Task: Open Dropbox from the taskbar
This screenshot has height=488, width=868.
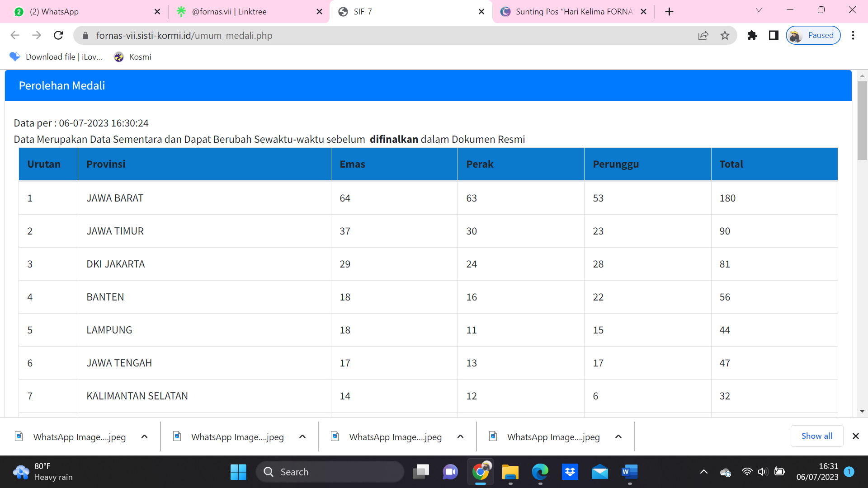Action: pos(570,472)
